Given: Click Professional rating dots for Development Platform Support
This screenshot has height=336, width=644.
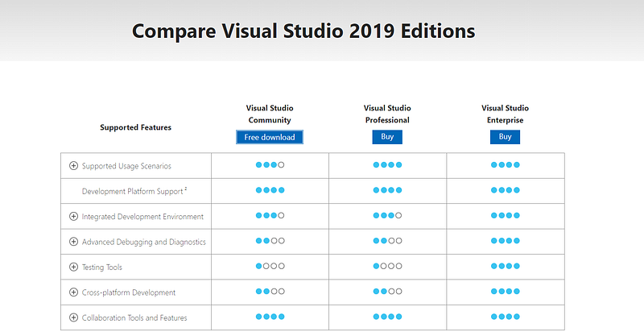Looking at the screenshot, I should point(387,190).
